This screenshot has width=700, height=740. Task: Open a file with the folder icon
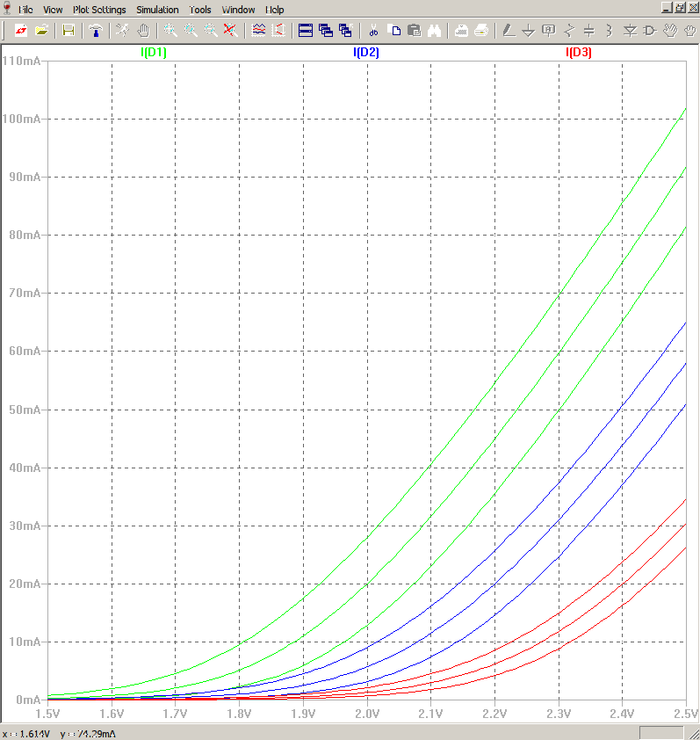[41, 31]
